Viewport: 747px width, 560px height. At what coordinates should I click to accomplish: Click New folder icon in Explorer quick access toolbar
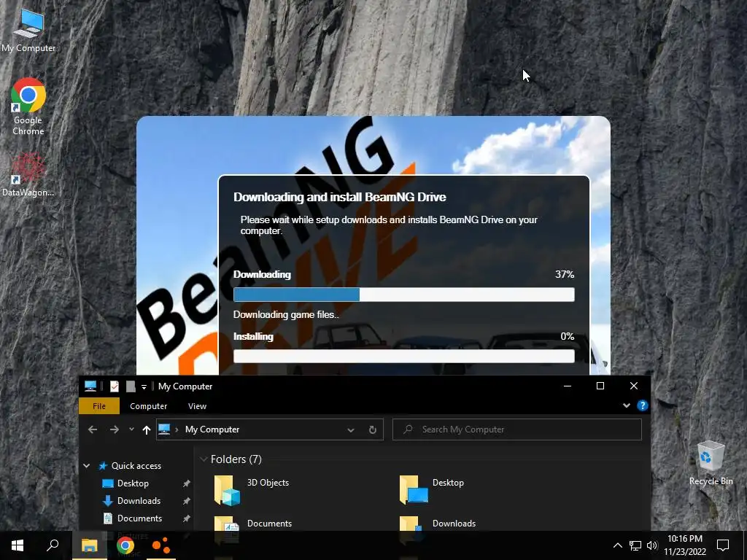(x=131, y=386)
